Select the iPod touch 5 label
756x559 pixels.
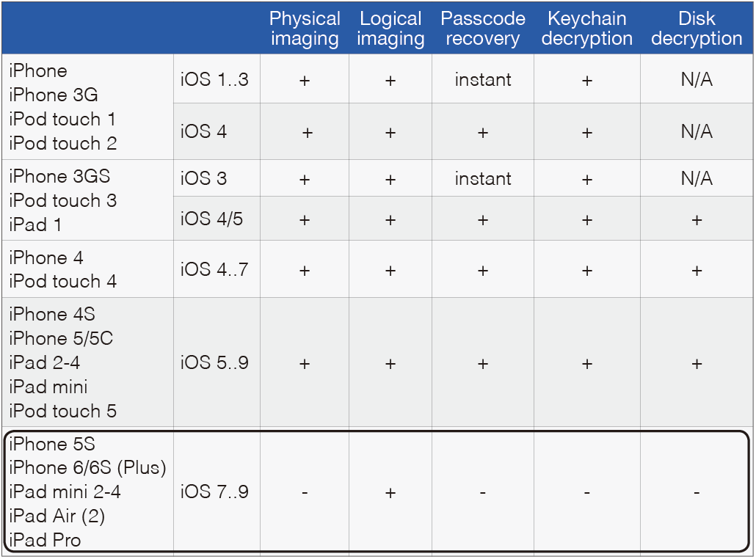click(x=62, y=411)
